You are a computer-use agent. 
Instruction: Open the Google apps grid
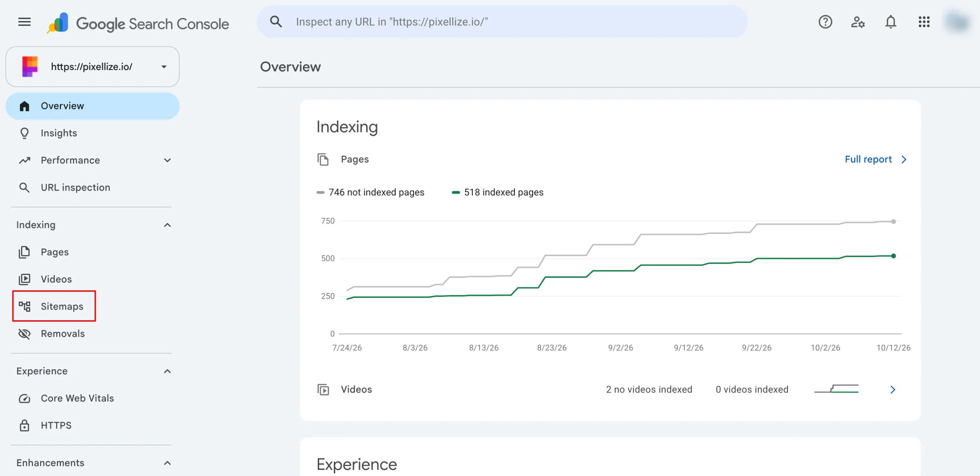[x=924, y=22]
